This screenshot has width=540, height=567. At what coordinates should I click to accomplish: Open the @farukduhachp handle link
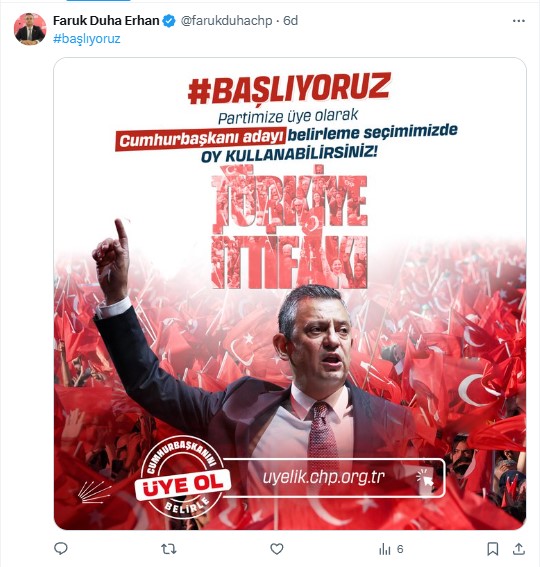(226, 21)
